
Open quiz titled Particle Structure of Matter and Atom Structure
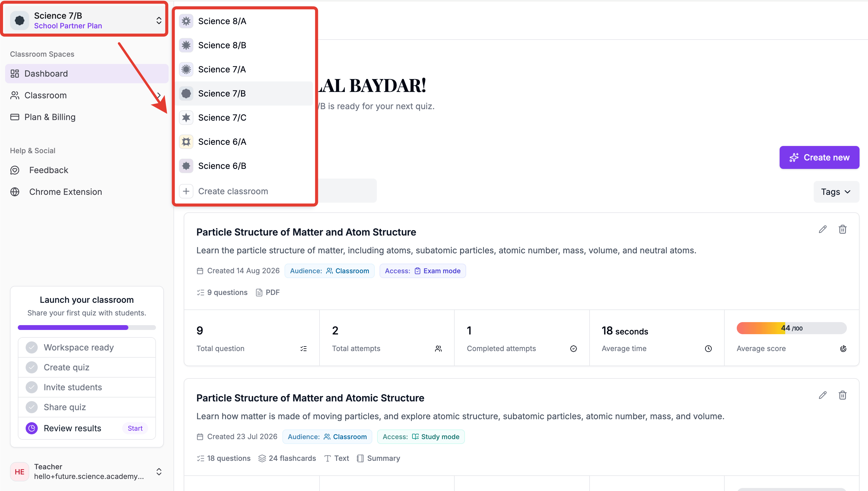[306, 232]
